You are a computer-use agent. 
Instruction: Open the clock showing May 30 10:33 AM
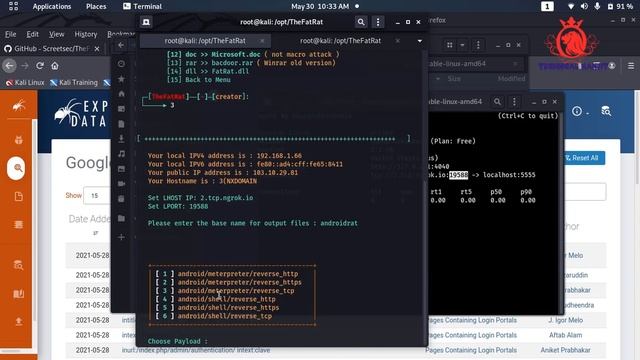(320, 7)
